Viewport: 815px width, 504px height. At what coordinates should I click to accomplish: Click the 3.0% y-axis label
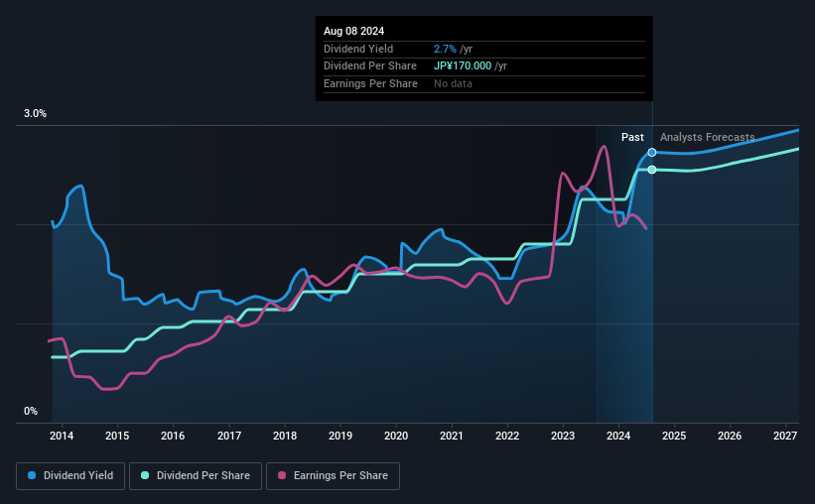pos(35,114)
